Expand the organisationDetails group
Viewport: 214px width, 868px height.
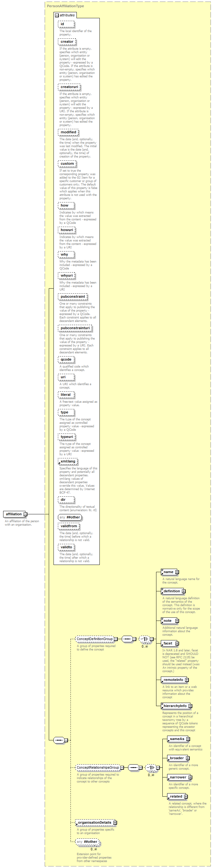pyautogui.click(x=115, y=822)
